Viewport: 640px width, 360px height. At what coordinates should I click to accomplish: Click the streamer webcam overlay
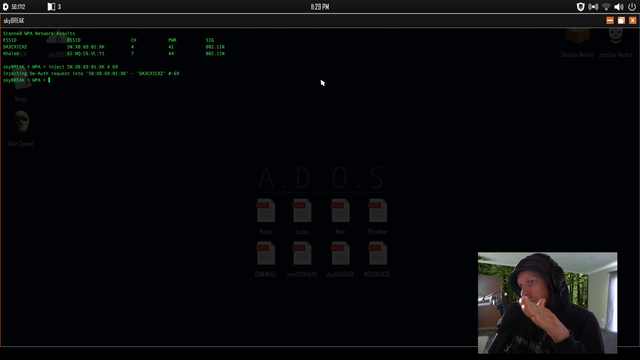point(547,303)
